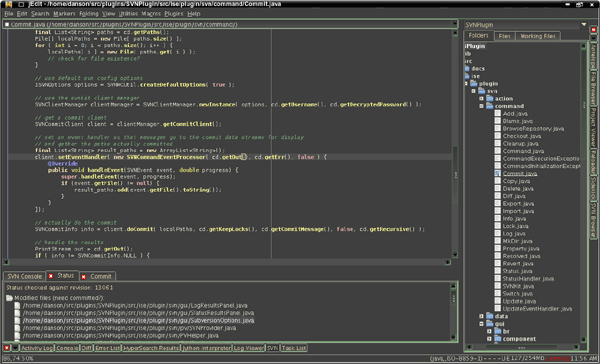Click the LogResultsPanel.java modified file icon
600x364 pixels.
tap(17, 305)
